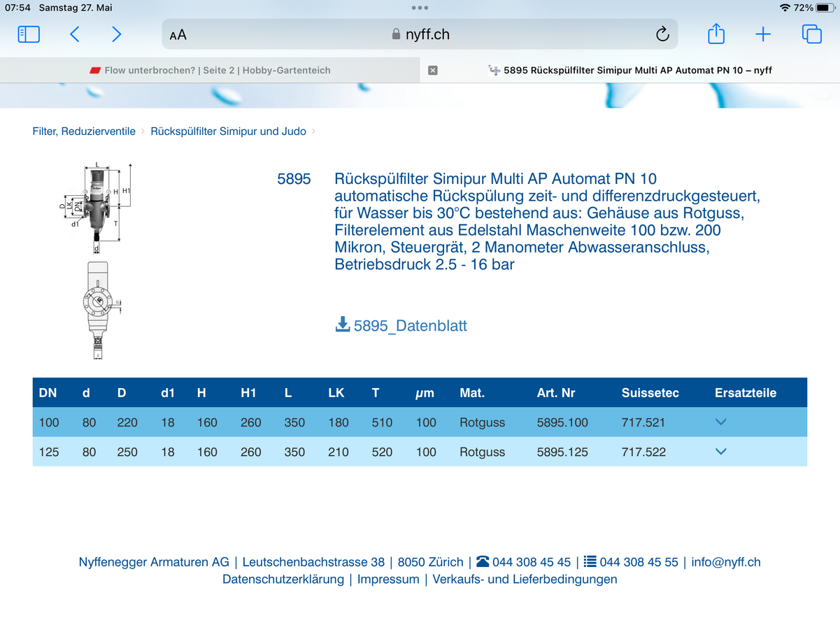Reload the nyff.ch page

(x=662, y=34)
